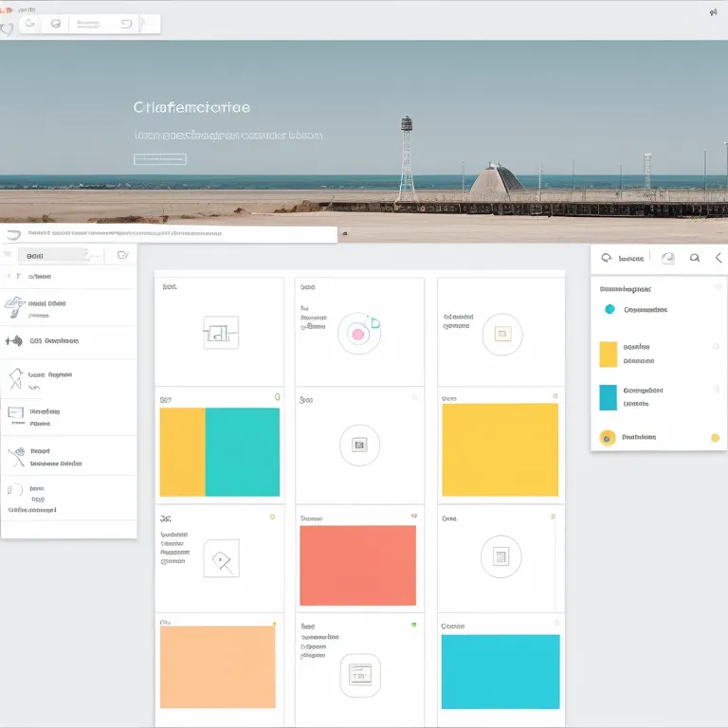
Task: Open the solid cyan card thumbnail
Action: click(500, 671)
